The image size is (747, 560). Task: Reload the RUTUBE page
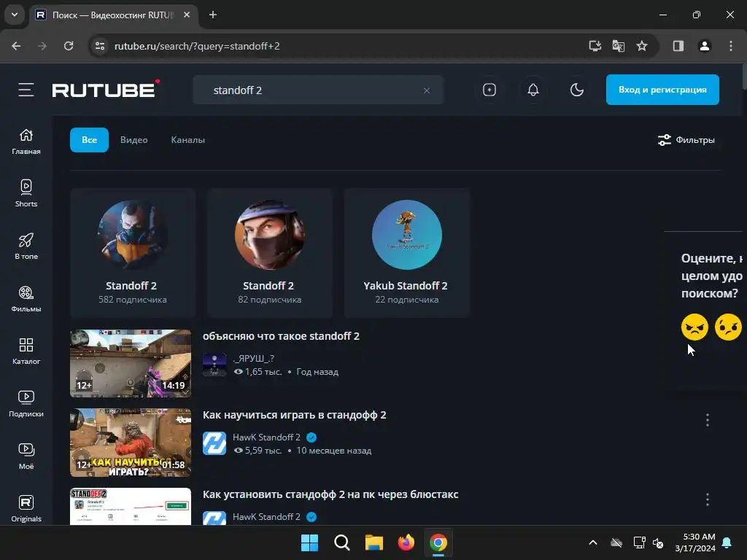(x=69, y=46)
